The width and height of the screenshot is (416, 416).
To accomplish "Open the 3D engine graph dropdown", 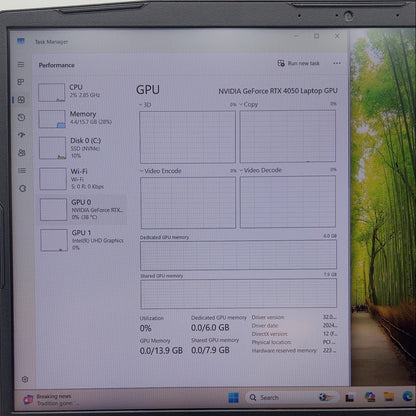I will click(x=145, y=105).
